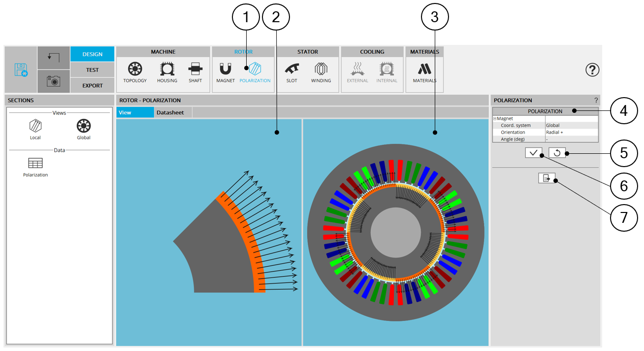Show the Global view section
Viewport: 644px width, 351px height.
(84, 129)
